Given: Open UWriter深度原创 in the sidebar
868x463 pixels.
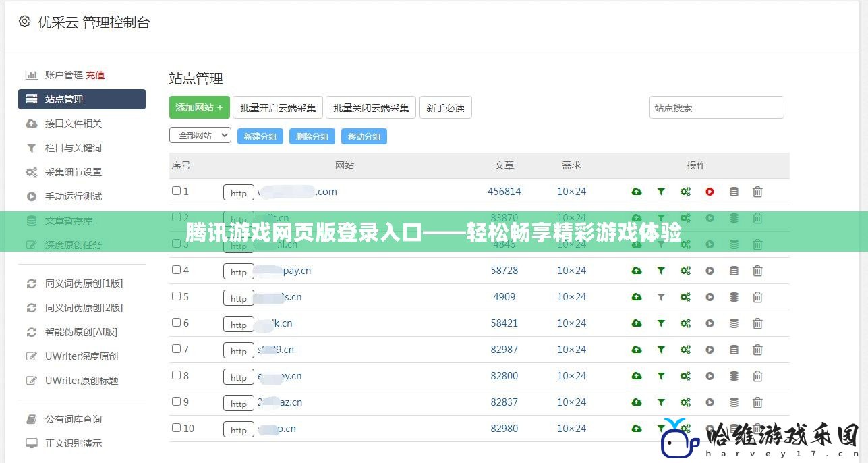Looking at the screenshot, I should [82, 356].
